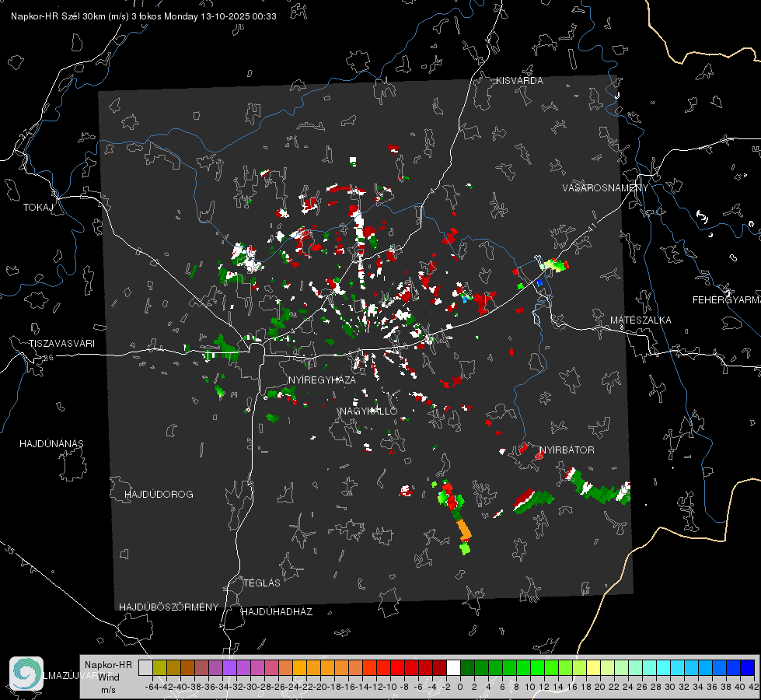Click the legend value label '-64'
This screenshot has height=700, width=761.
tap(152, 687)
